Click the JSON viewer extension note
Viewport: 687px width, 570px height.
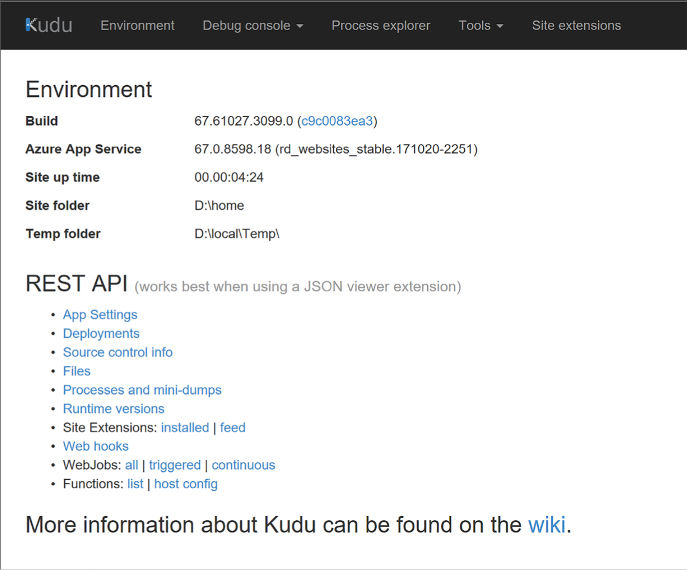[x=298, y=287]
